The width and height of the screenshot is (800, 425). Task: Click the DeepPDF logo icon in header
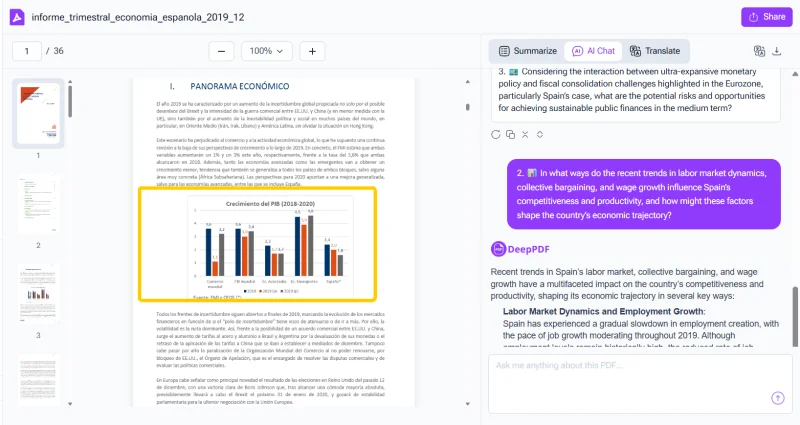tap(16, 17)
